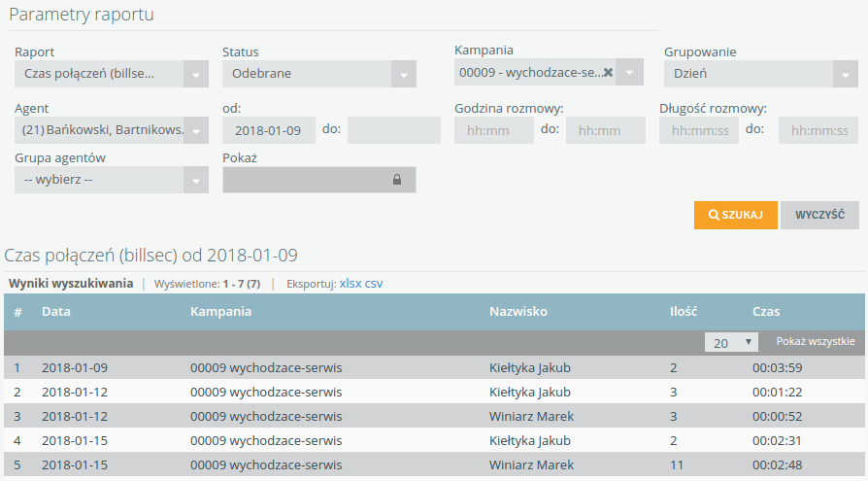Open the Grupowanie dropdown set to Dzień
The height and width of the screenshot is (481, 868).
click(x=760, y=74)
